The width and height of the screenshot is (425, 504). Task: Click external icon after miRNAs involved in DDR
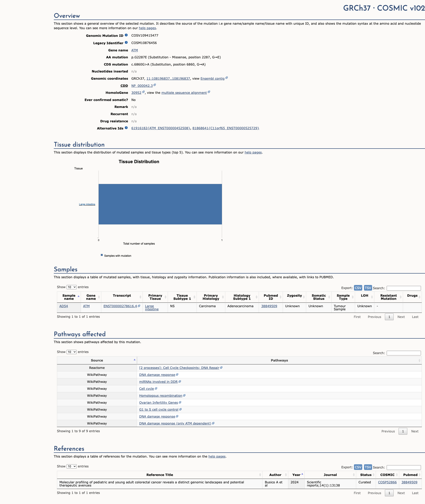coord(180,382)
